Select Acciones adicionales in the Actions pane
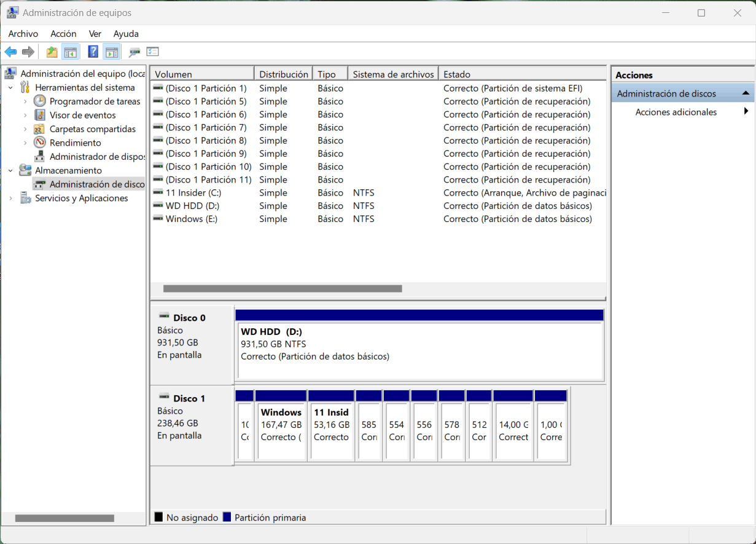 point(675,112)
